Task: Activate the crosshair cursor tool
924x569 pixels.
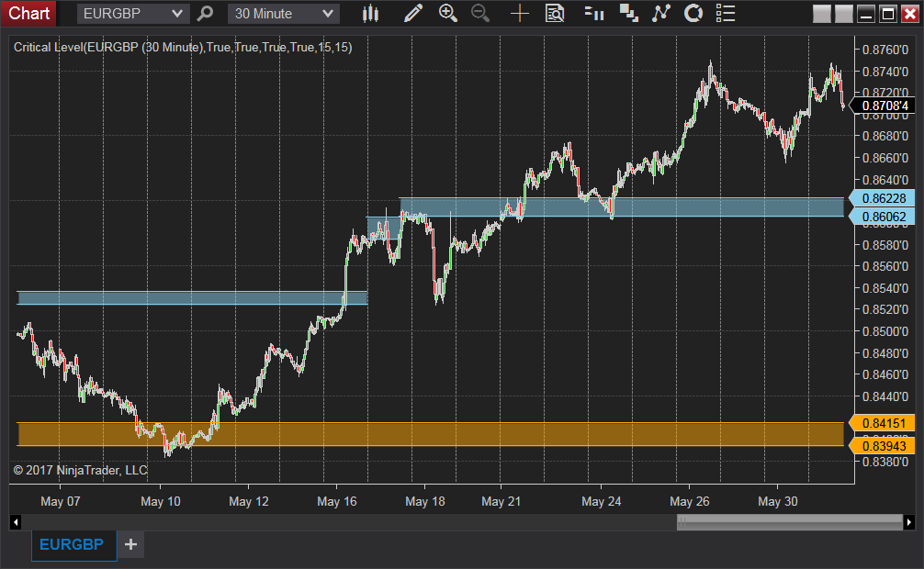Action: coord(520,14)
